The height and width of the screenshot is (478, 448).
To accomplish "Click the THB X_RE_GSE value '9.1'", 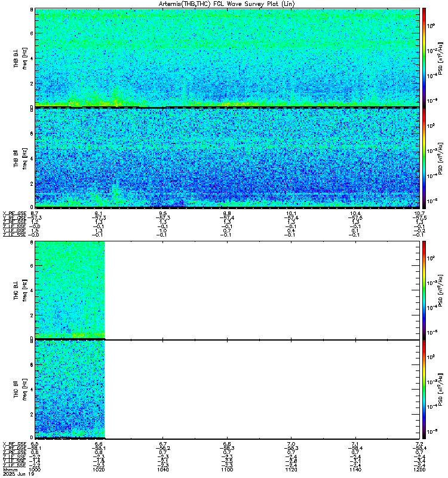I will point(99,213).
